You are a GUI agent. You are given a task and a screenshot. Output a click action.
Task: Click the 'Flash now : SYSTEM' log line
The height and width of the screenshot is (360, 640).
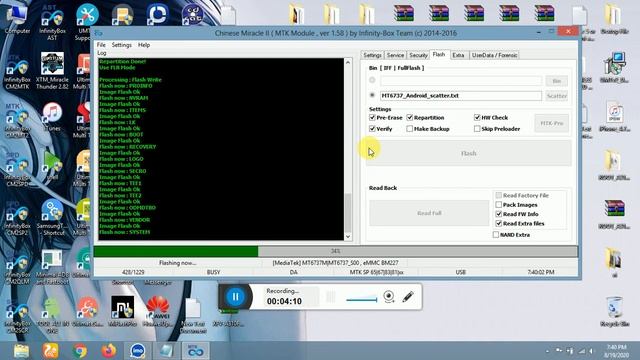pyautogui.click(x=124, y=232)
